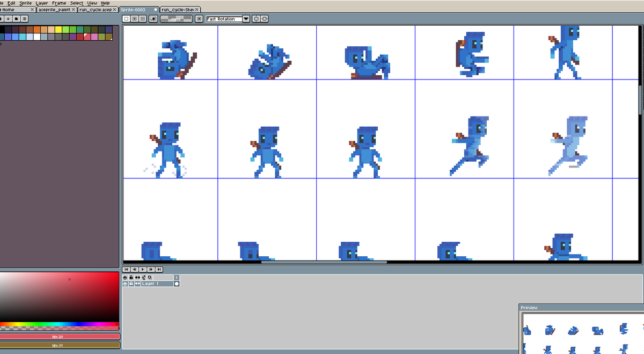Open the Sprite menu
644x354 pixels.
click(x=26, y=3)
